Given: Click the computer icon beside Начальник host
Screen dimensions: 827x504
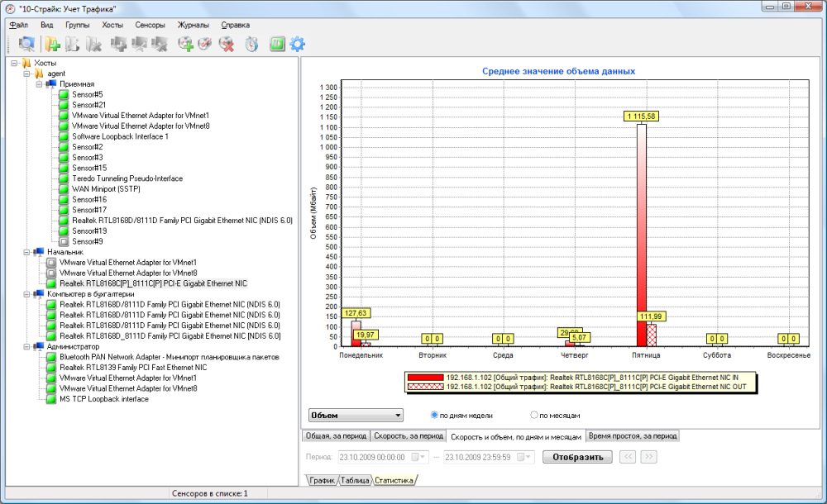Looking at the screenshot, I should (39, 252).
